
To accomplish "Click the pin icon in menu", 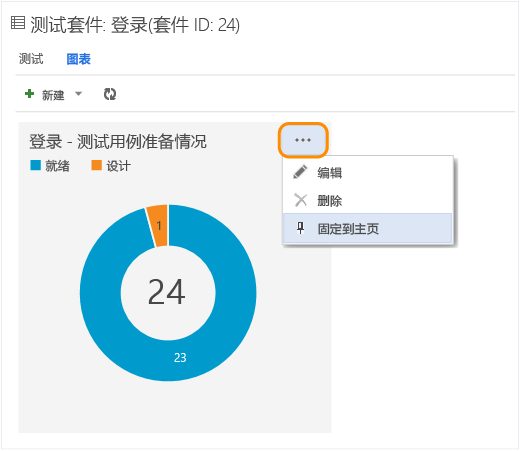I will coord(300,228).
